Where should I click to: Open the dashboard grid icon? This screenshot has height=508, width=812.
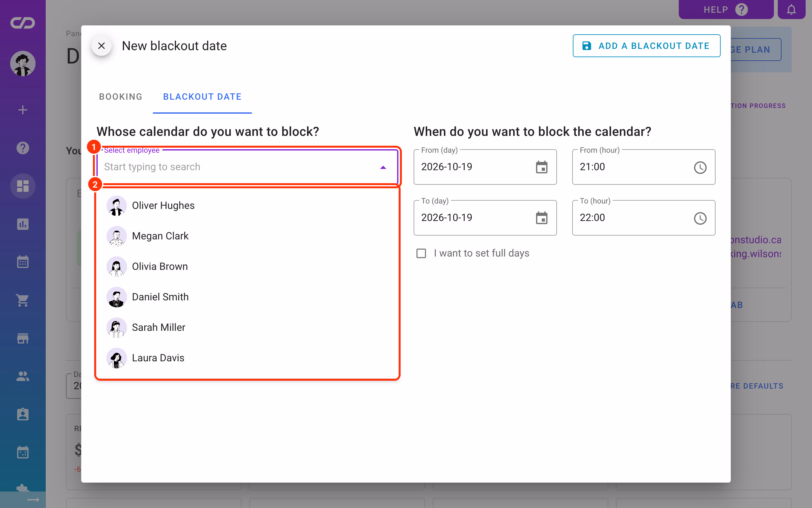[23, 186]
